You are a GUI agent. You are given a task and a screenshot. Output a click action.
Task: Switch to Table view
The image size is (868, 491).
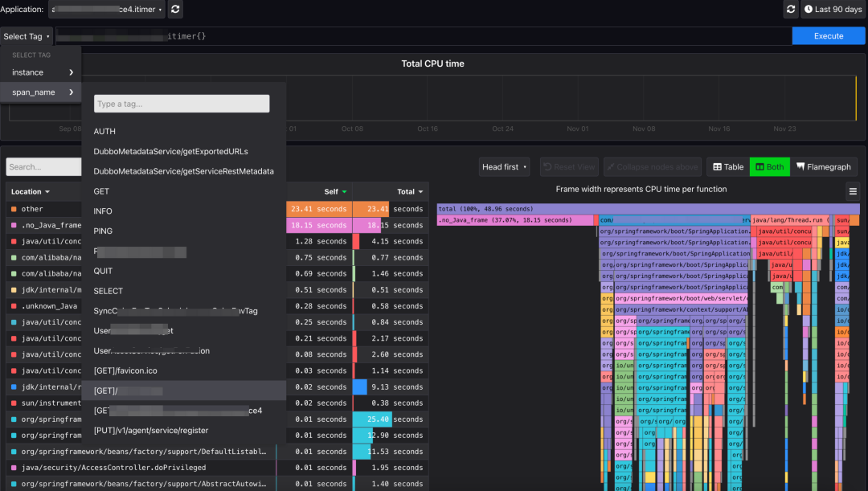728,166
